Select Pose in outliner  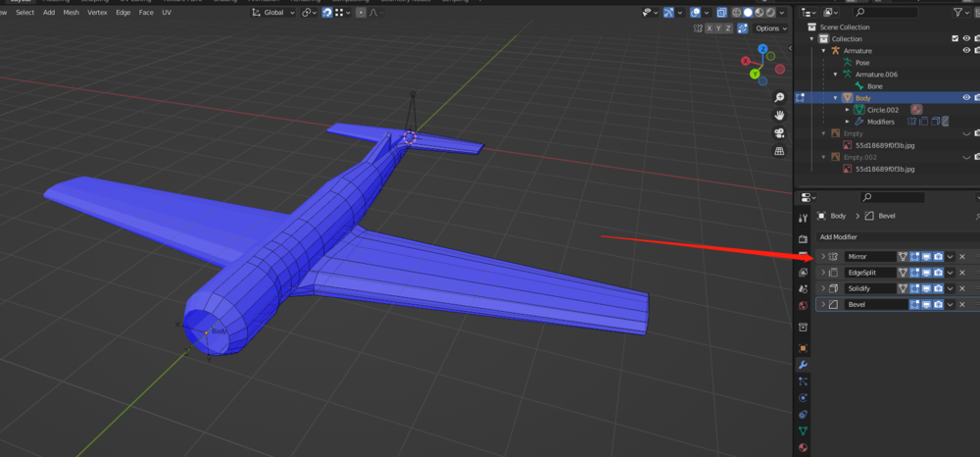coord(861,63)
